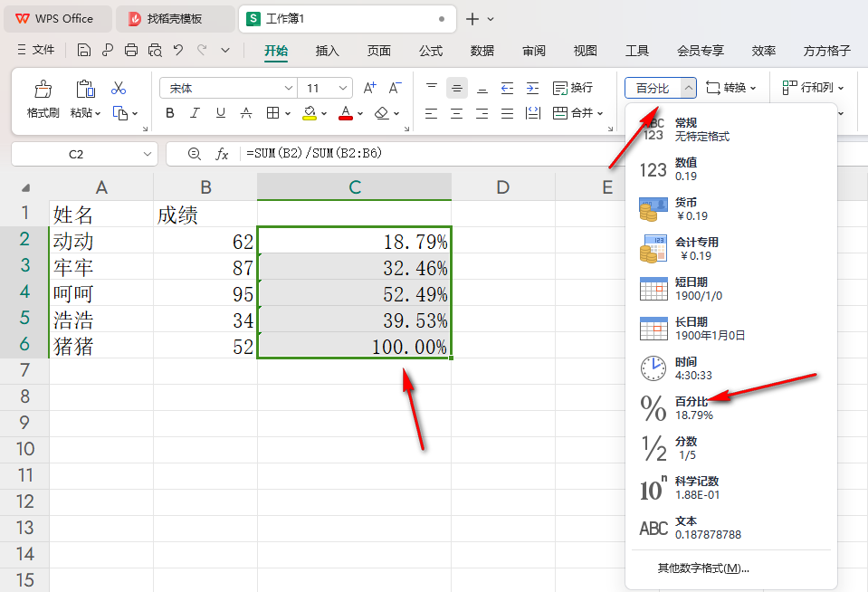Switch to 视图 ribbon tab
Viewport: 868px width, 592px height.
click(x=585, y=51)
